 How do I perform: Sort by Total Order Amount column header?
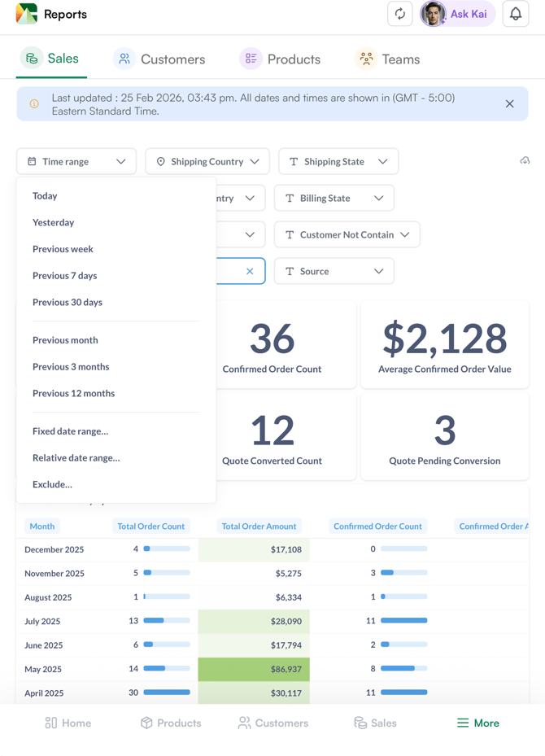[x=259, y=527]
